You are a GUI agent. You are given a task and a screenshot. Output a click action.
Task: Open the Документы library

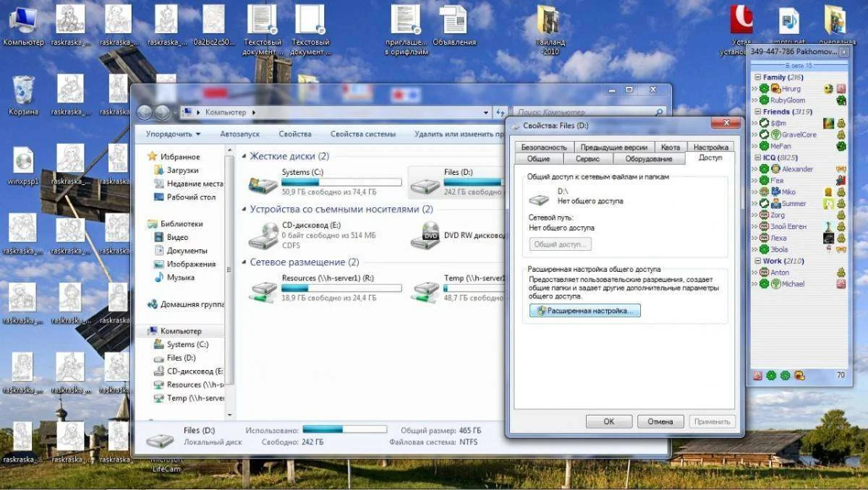click(x=180, y=251)
